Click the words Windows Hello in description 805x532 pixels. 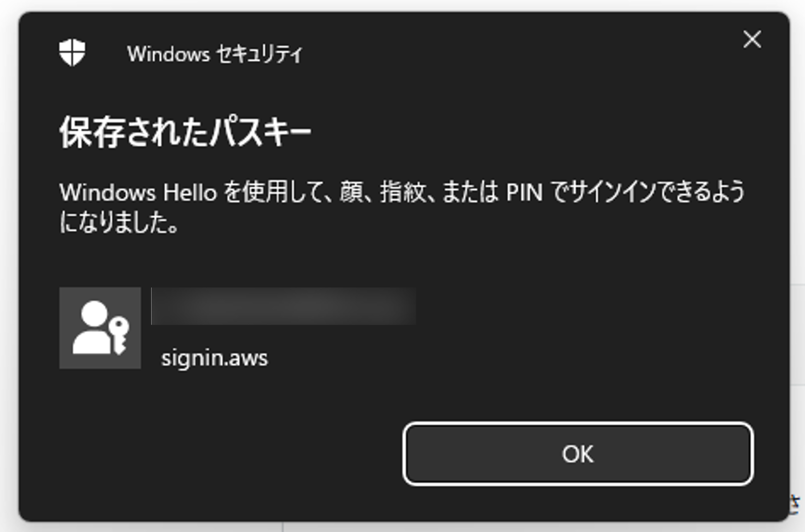pos(138,192)
